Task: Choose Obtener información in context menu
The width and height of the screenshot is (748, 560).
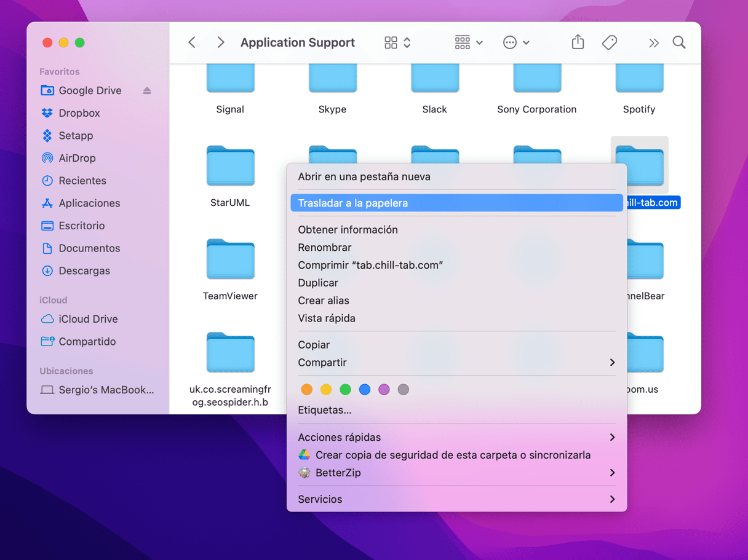Action: pyautogui.click(x=457, y=230)
